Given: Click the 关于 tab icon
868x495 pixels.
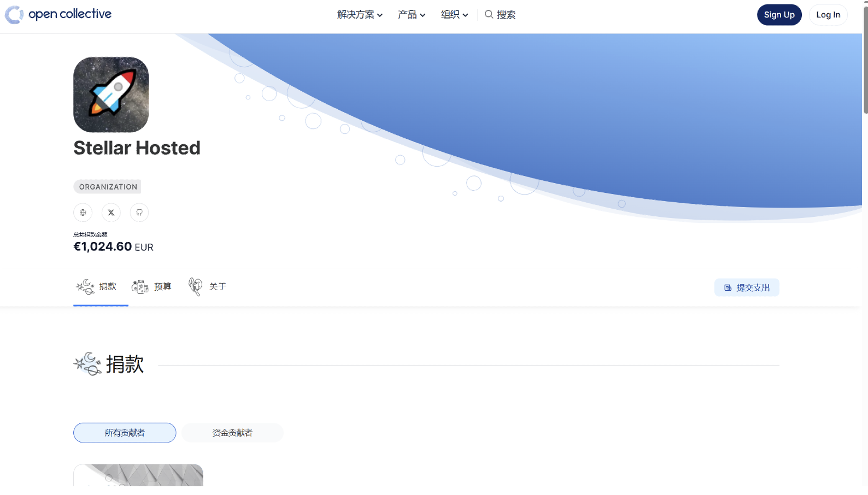Looking at the screenshot, I should [x=195, y=287].
